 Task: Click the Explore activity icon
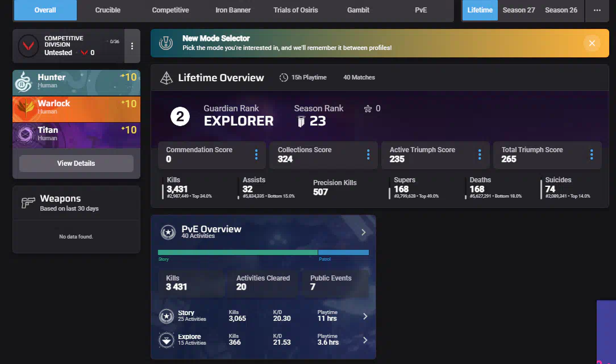click(x=167, y=340)
